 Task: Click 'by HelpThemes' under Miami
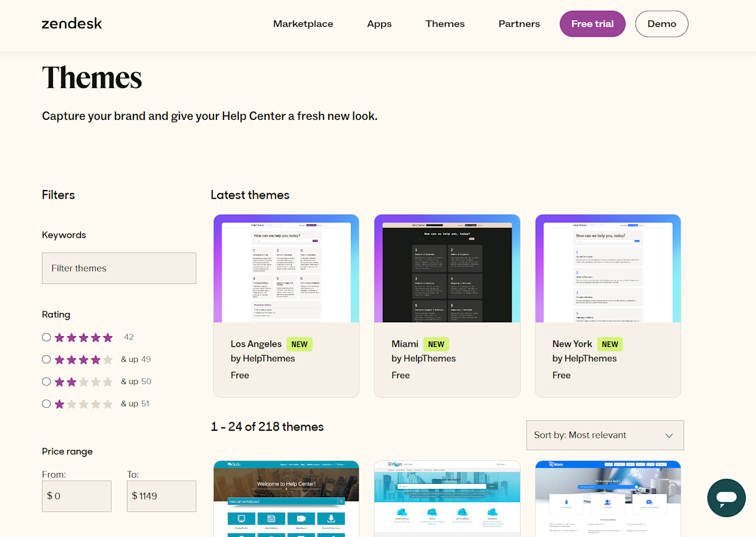click(x=424, y=358)
